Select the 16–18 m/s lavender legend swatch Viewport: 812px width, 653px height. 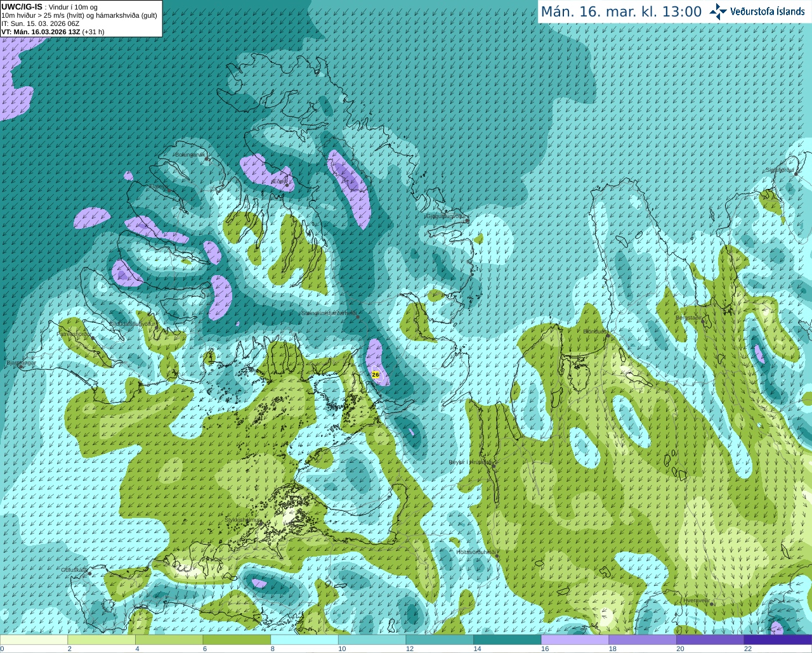pyautogui.click(x=575, y=640)
